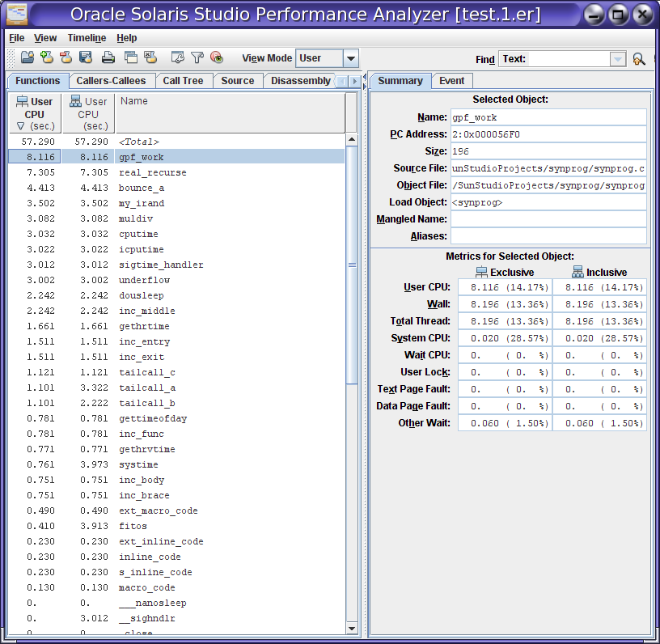Switch to the Disassembly tab
Viewport: 660px width, 644px height.
point(301,81)
